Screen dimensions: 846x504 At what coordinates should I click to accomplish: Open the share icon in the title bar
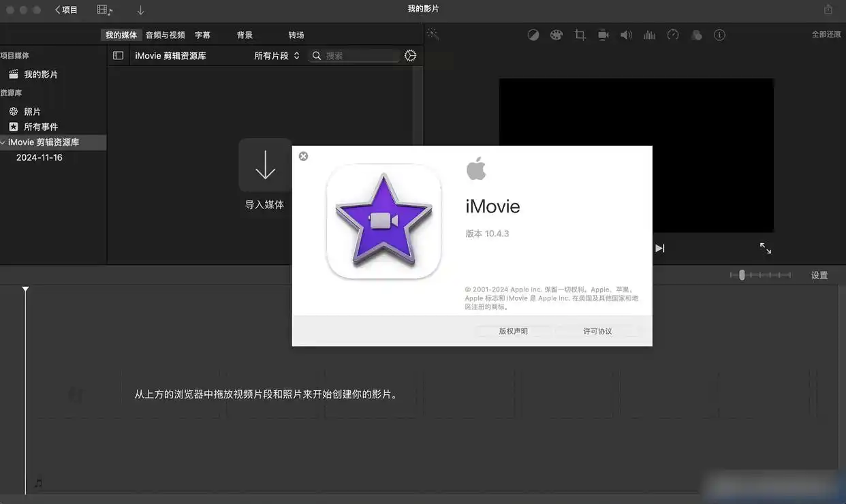coord(828,10)
